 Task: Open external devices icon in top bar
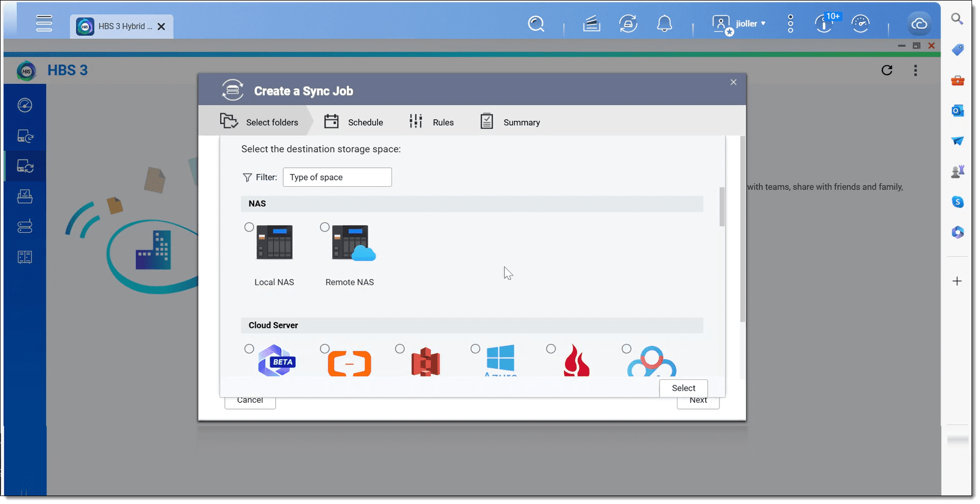(x=628, y=24)
